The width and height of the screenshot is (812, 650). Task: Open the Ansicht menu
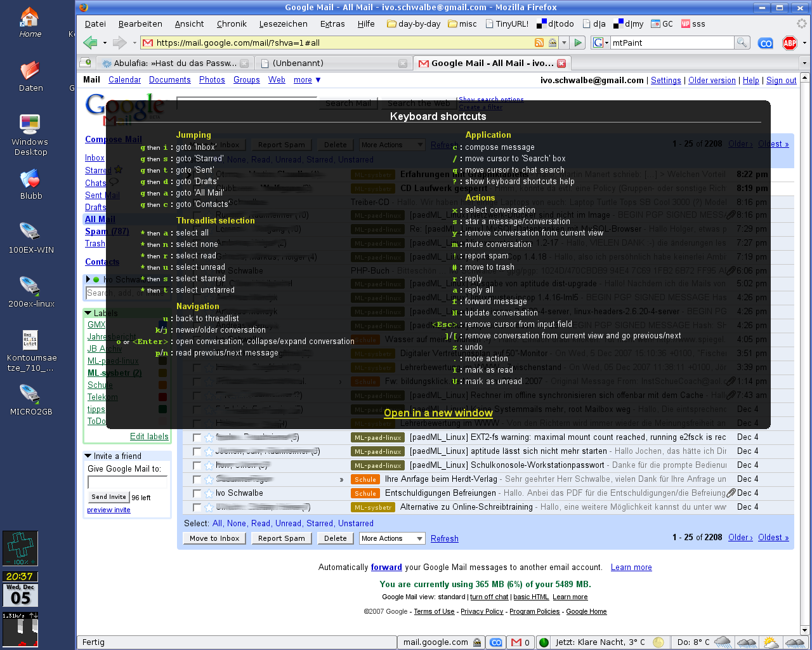click(x=189, y=24)
